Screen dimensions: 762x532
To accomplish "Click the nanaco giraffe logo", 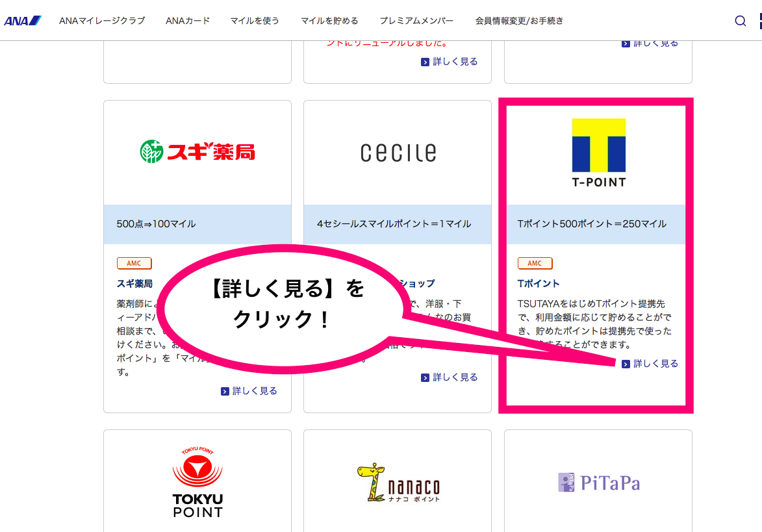I will pos(398,483).
